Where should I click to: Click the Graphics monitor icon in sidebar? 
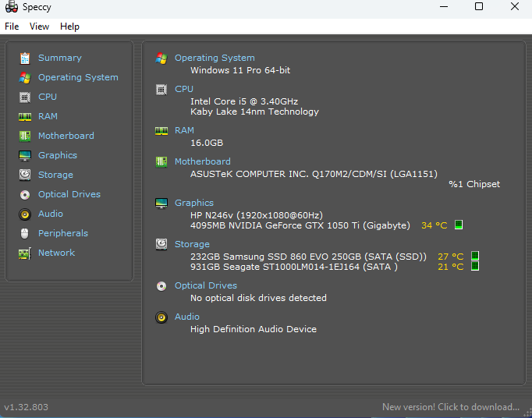click(25, 156)
